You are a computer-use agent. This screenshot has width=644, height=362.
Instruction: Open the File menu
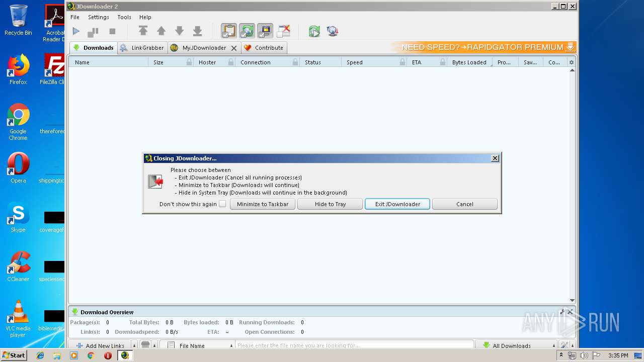pyautogui.click(x=75, y=17)
